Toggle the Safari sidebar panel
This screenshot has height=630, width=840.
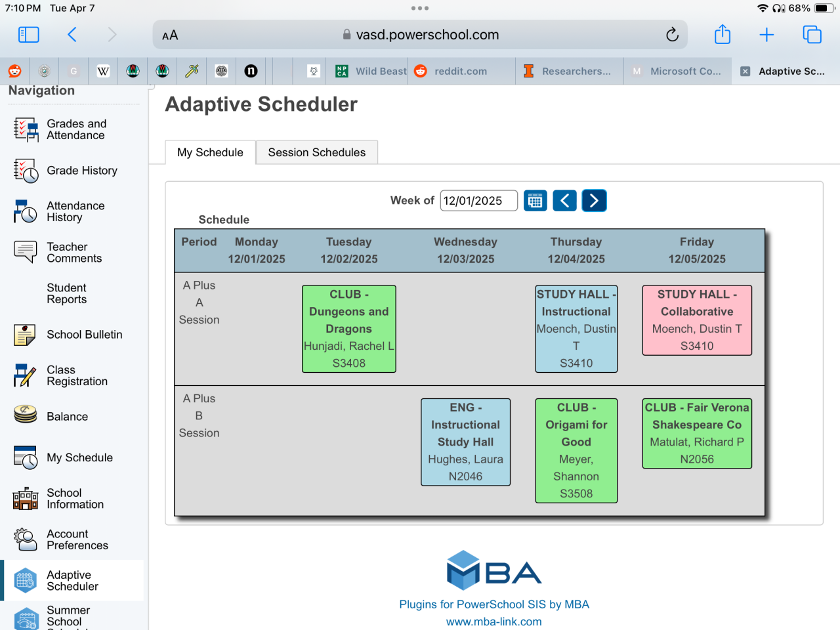tap(28, 35)
